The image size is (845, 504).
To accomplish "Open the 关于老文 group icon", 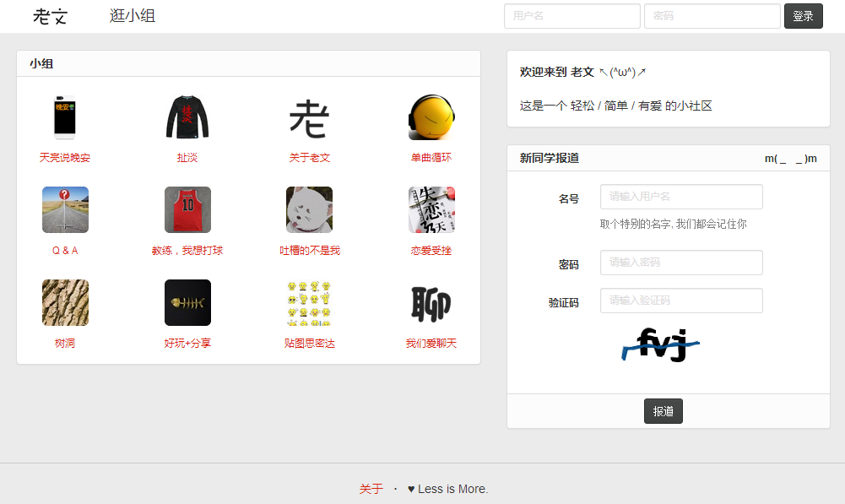I will (x=309, y=117).
